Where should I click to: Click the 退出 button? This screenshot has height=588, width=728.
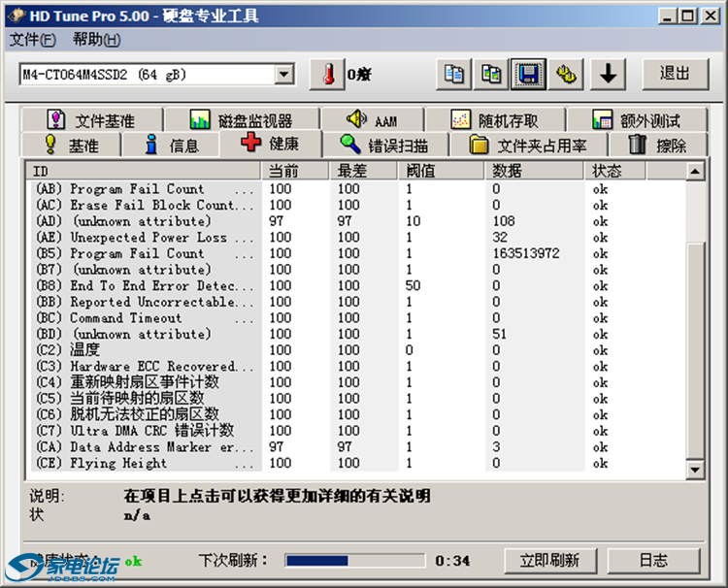(675, 75)
